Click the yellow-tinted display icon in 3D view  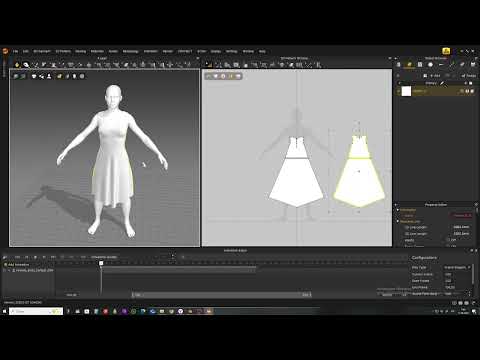pos(59,76)
